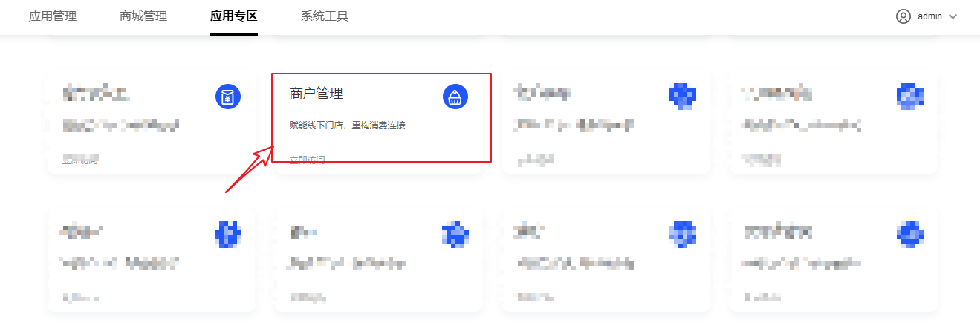Viewport: 980px width, 323px height.
Task: Click the blurred icon below the admin menu
Action: tap(910, 96)
